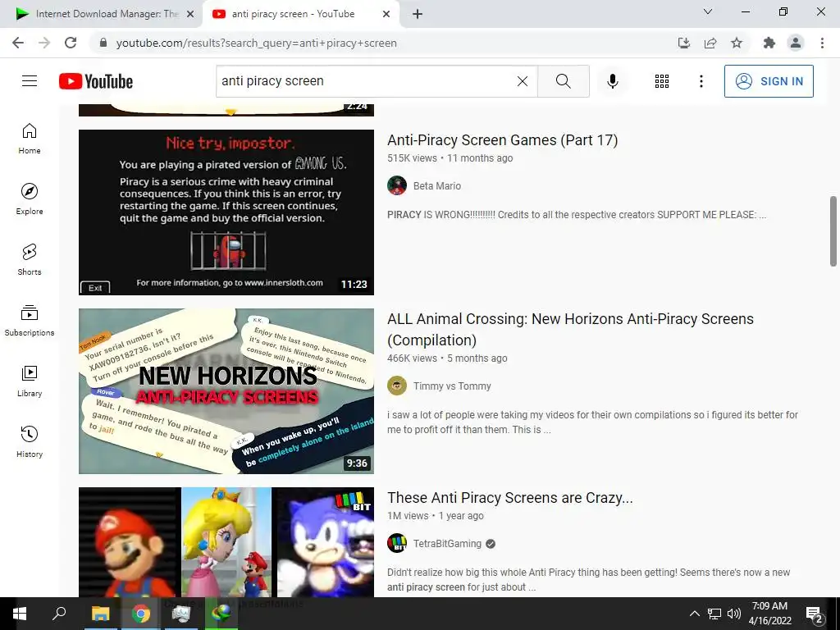
Task: Open These Anti Piracy Screens are Crazy title
Action: tap(509, 498)
